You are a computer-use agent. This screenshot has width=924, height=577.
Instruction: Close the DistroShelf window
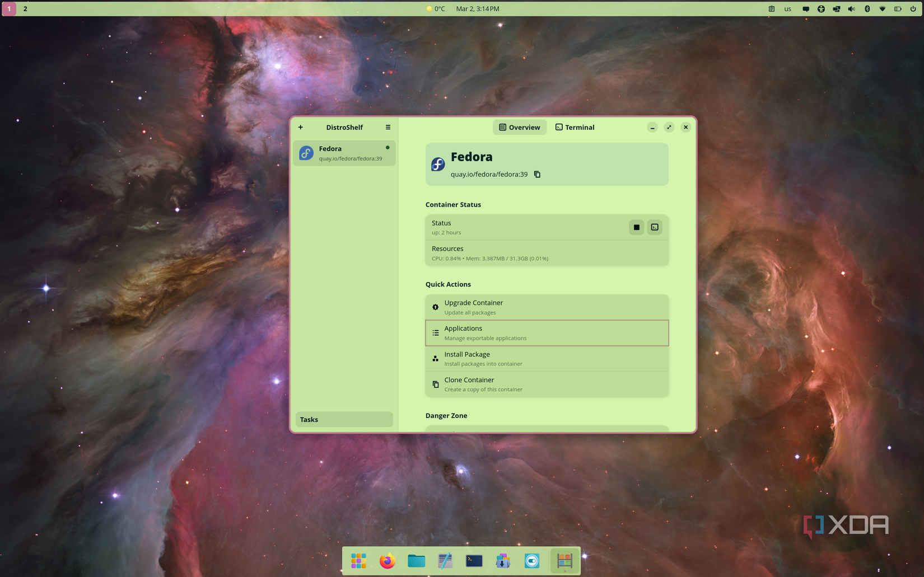point(686,128)
